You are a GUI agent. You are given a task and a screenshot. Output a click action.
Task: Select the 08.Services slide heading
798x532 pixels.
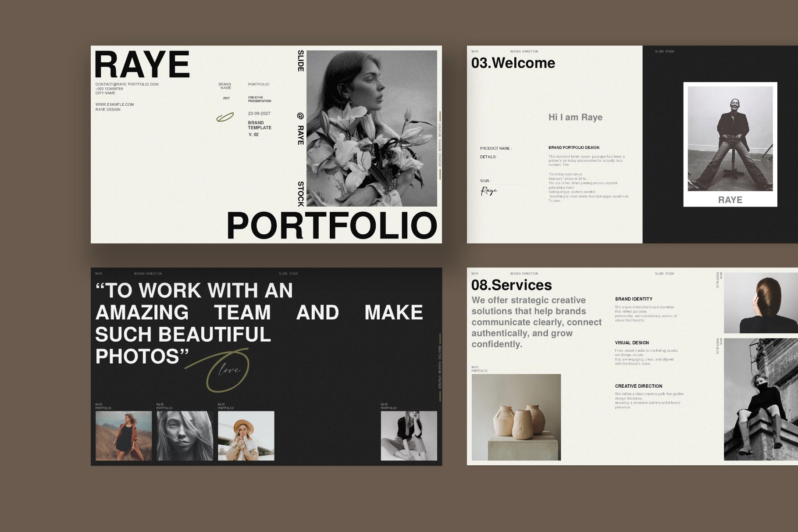point(511,285)
